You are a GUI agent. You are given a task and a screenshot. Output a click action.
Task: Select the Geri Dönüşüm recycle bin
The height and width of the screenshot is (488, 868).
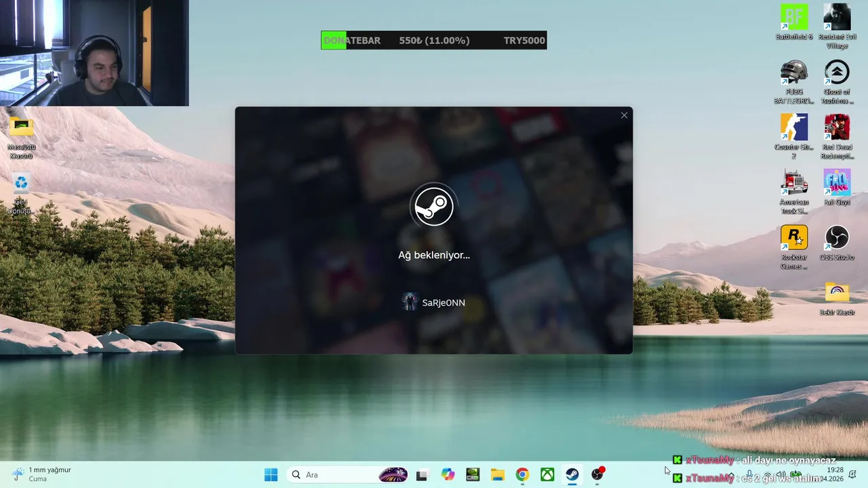pyautogui.click(x=21, y=193)
